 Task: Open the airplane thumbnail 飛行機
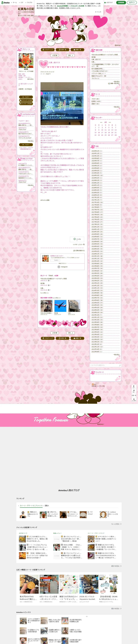[x=60, y=306]
